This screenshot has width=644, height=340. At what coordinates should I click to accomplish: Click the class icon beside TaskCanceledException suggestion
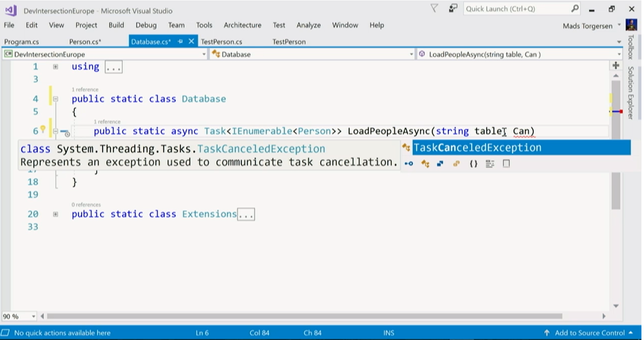click(406, 147)
